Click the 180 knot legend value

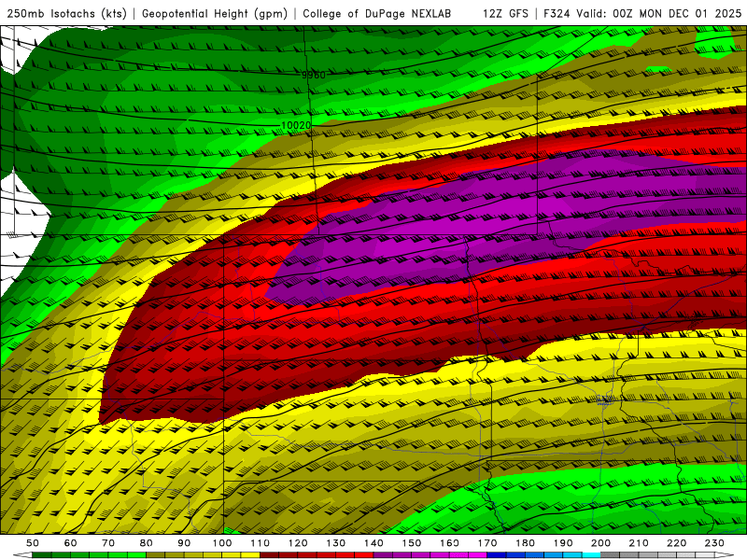pyautogui.click(x=525, y=543)
